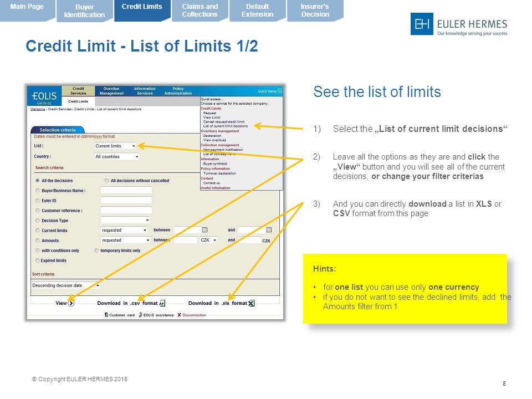Click the Customer reference input field
Image resolution: width=532 pixels, height=399 pixels.
coord(126,211)
